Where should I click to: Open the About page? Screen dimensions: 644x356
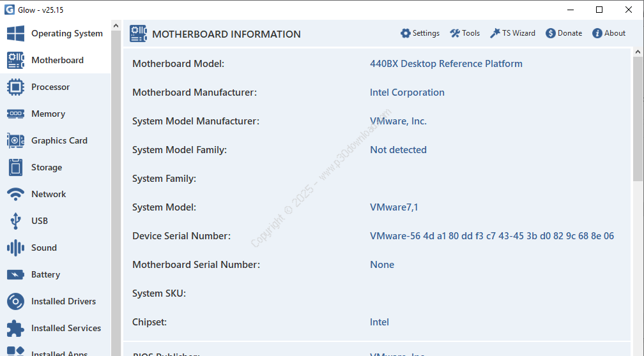(x=609, y=33)
